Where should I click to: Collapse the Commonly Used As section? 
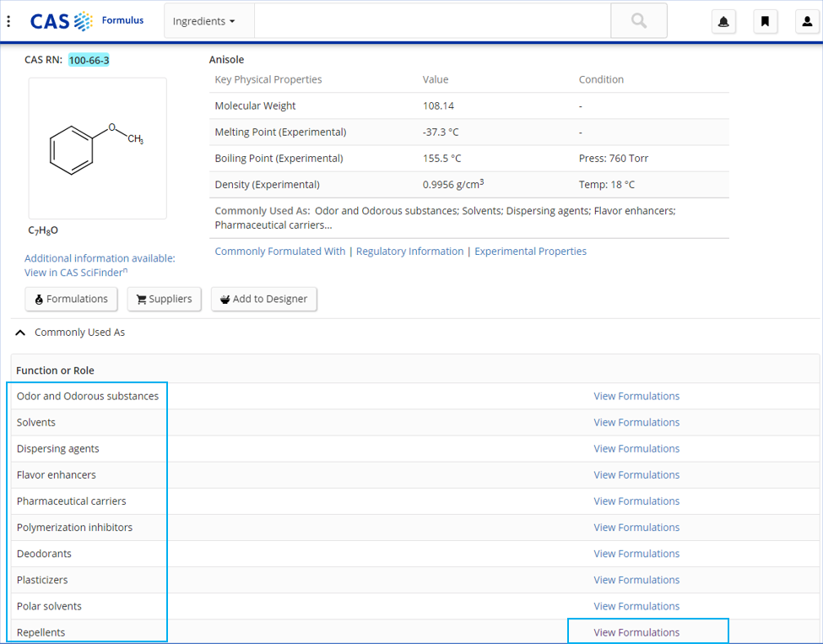click(x=20, y=333)
